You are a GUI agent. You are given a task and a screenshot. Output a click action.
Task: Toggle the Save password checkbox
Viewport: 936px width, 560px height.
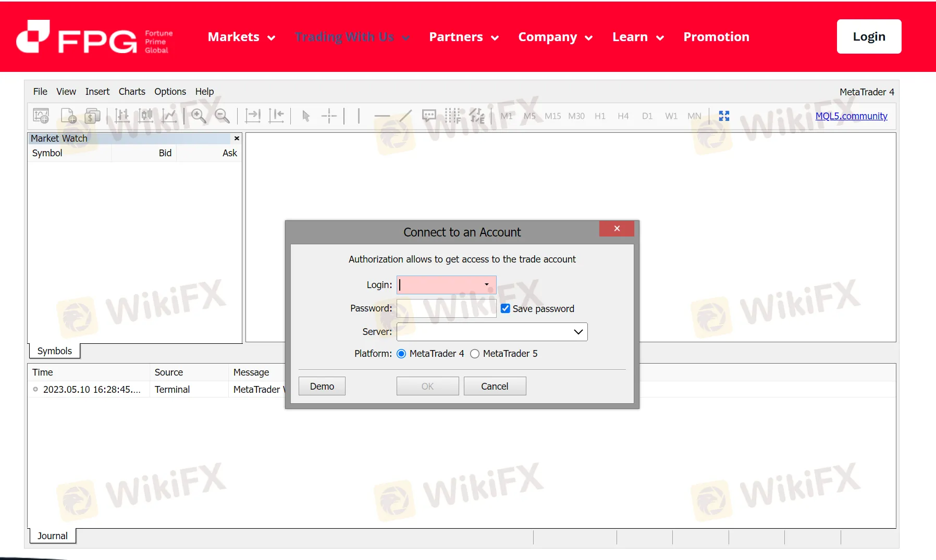click(506, 308)
